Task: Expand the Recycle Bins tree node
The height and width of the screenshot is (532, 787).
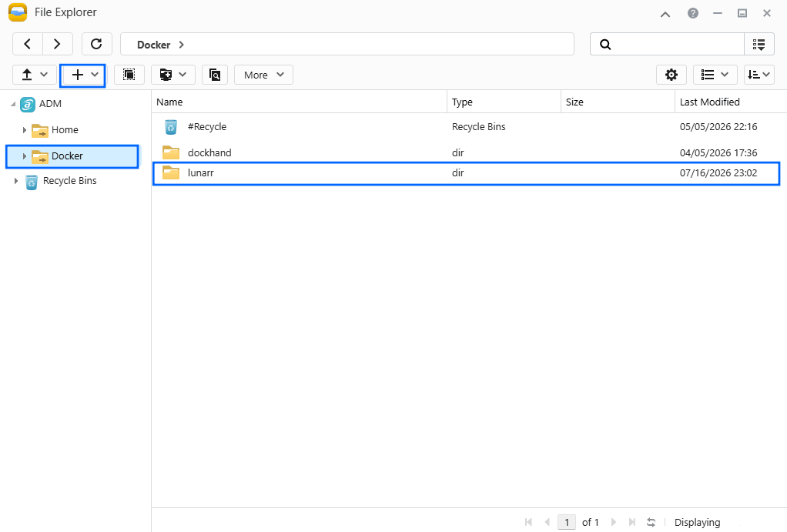Action: click(x=16, y=181)
